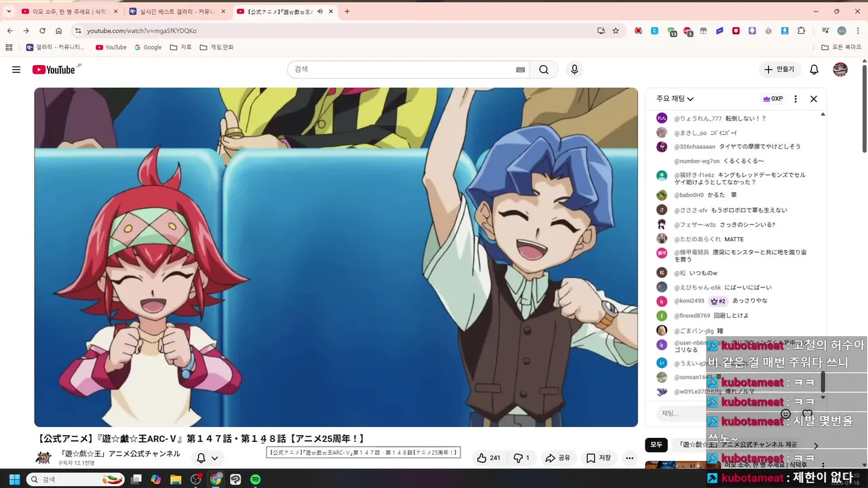Open the 게임,만화 bookmark folder
Viewport: 868px width, 488px height.
(216, 47)
